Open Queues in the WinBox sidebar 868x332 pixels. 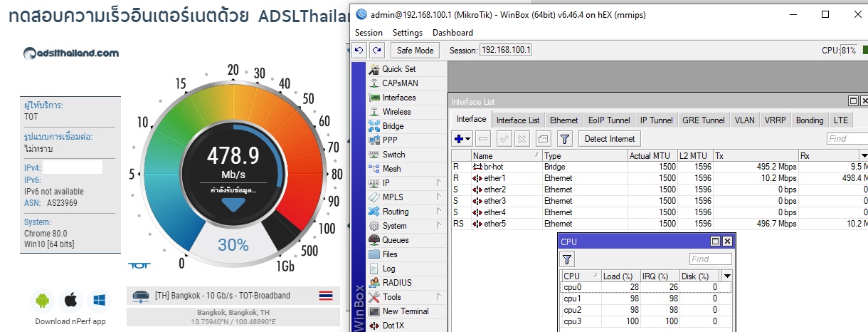pos(395,240)
